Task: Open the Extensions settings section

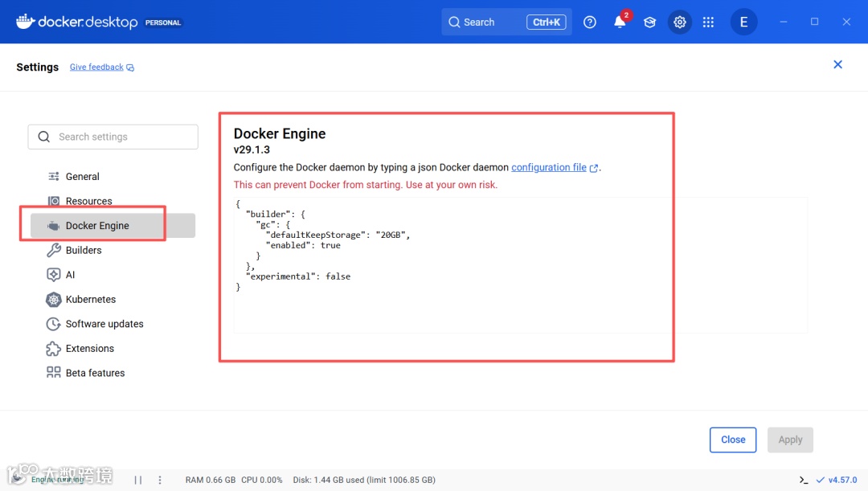Action: (x=113, y=348)
